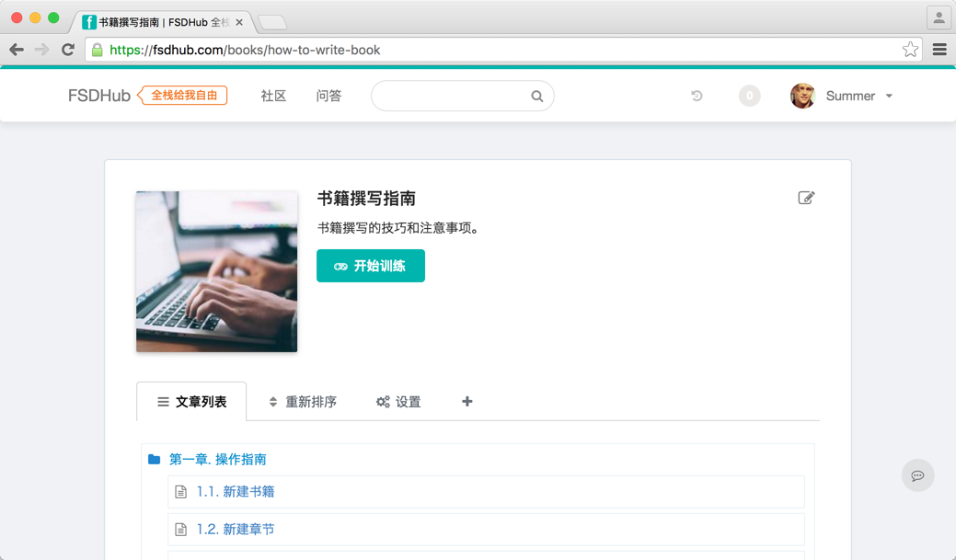Click the book cover image
This screenshot has width=956, height=560.
point(216,272)
